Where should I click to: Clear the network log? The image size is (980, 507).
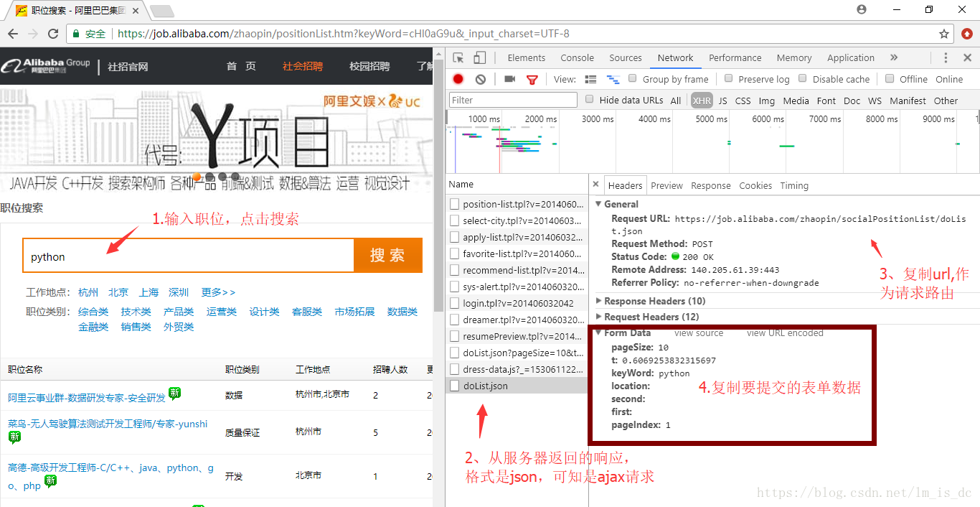point(481,79)
